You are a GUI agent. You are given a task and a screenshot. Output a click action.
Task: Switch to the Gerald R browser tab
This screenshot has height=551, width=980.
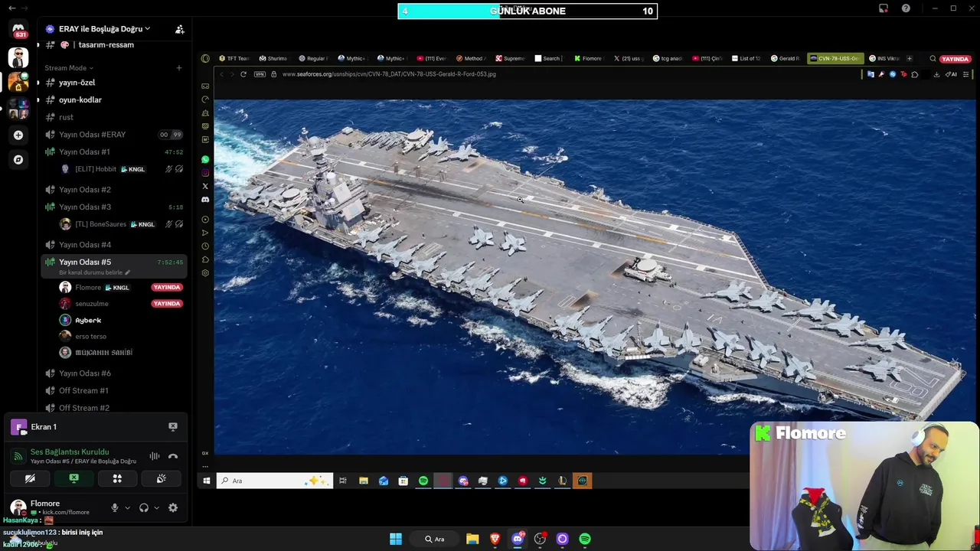[x=785, y=59]
